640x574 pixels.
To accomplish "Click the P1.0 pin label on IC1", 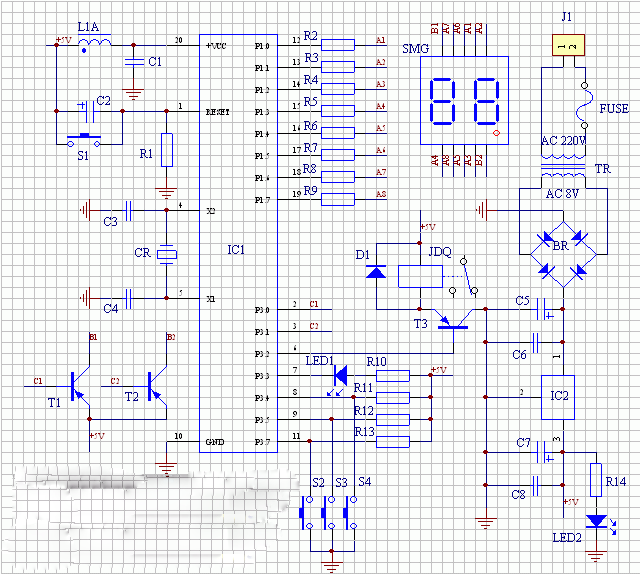I will [x=262, y=46].
